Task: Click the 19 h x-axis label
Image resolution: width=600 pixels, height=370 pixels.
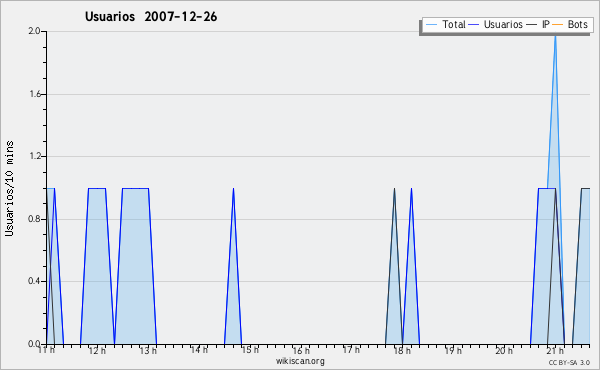Action: (x=453, y=350)
